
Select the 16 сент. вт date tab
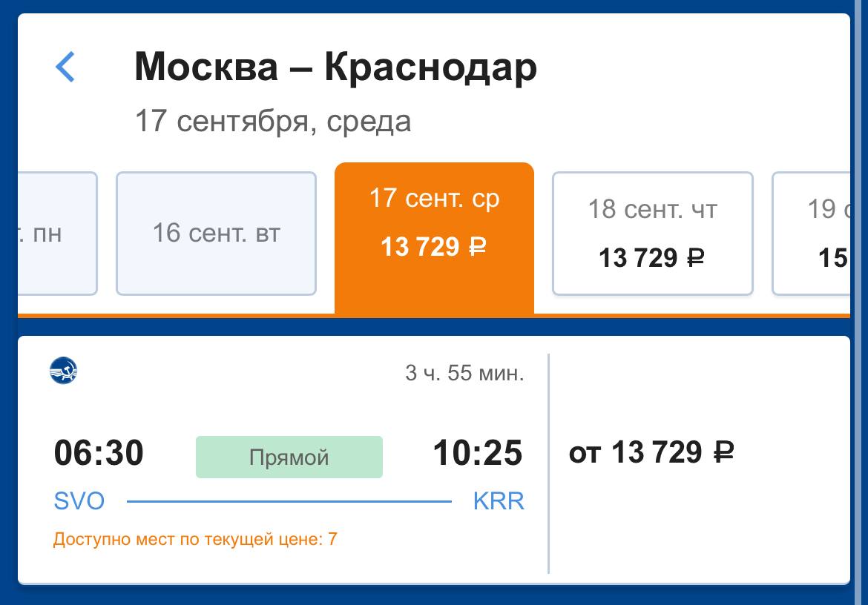click(216, 234)
